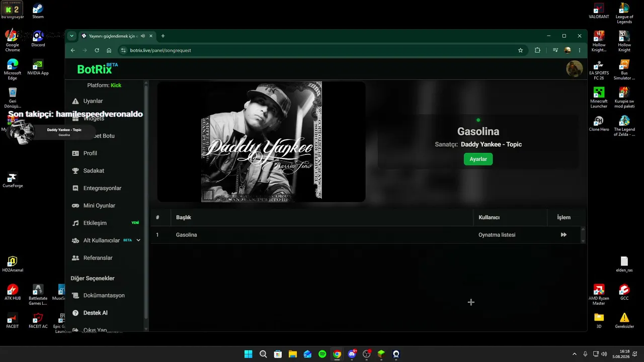Open the Chrome tab search dropdown
This screenshot has width=644, height=362.
(72, 36)
